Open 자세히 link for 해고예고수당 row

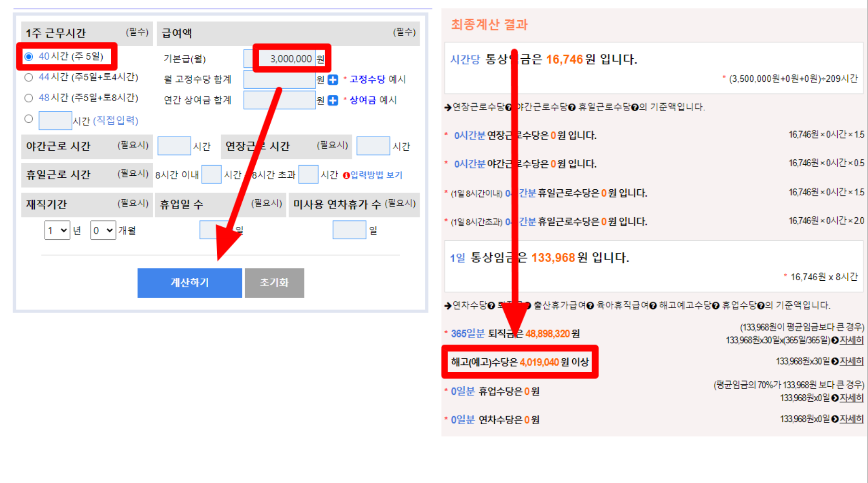coord(851,361)
